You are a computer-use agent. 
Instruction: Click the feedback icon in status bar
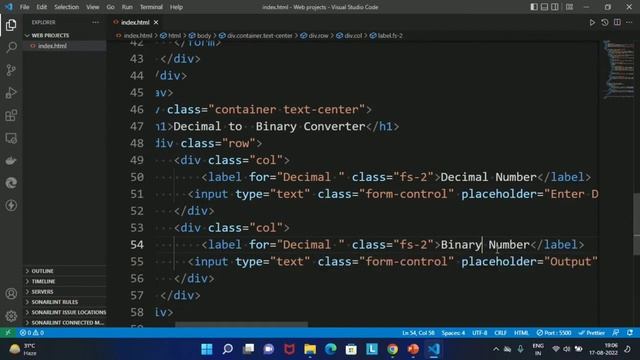616,333
